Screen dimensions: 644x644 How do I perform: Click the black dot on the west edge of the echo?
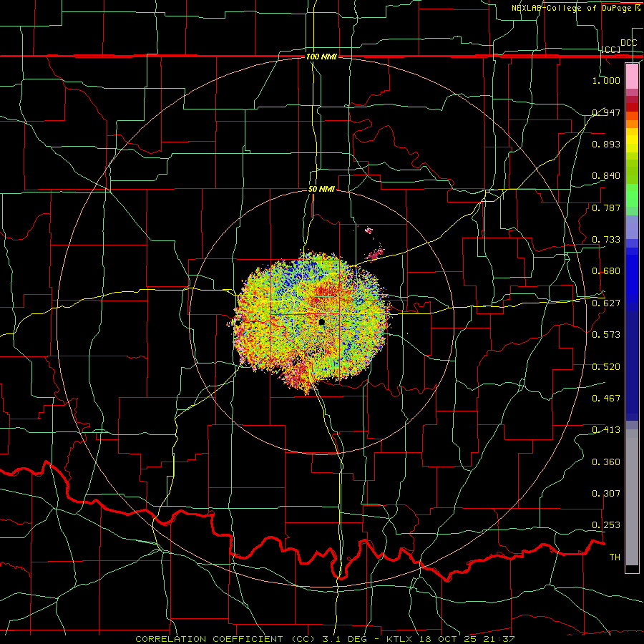pyautogui.click(x=238, y=323)
